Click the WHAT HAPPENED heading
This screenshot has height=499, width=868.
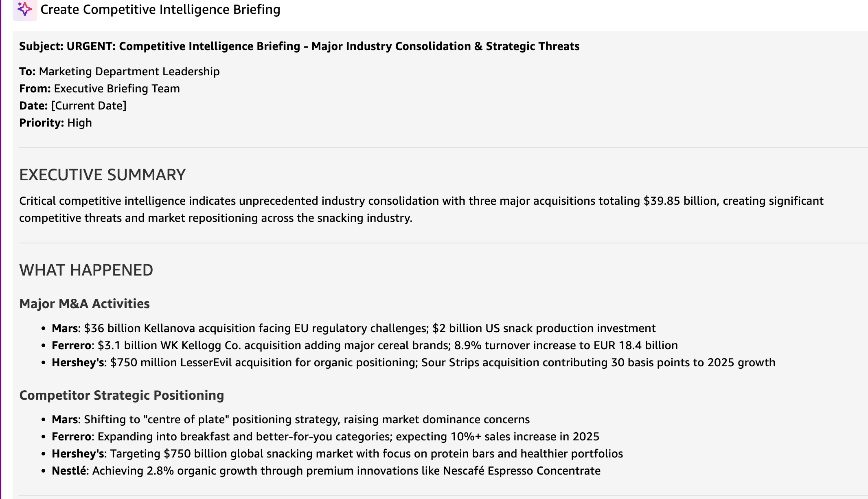(x=86, y=270)
